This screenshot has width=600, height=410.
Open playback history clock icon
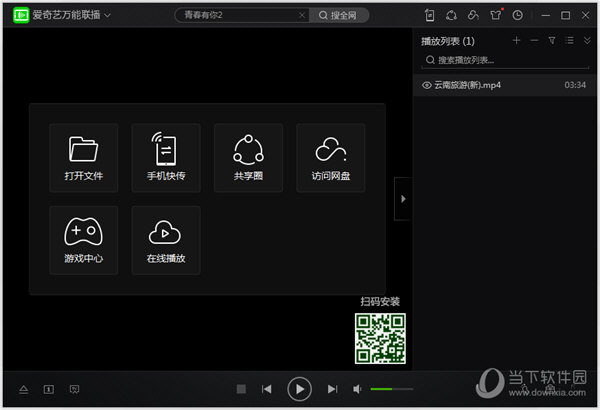point(517,15)
